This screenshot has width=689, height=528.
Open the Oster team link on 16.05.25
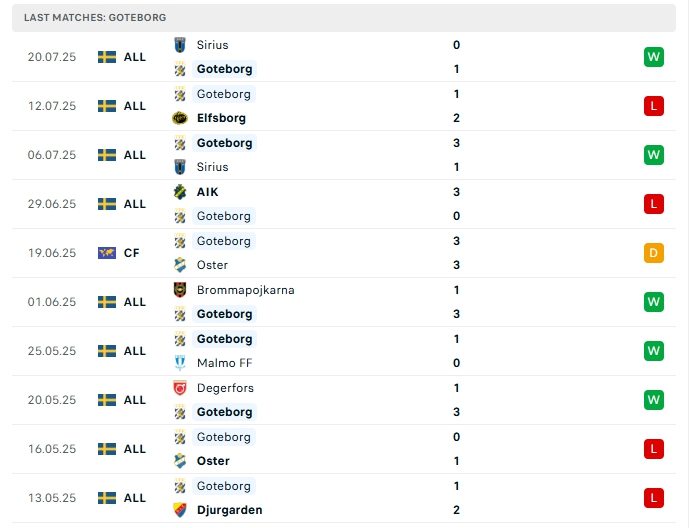[213, 461]
